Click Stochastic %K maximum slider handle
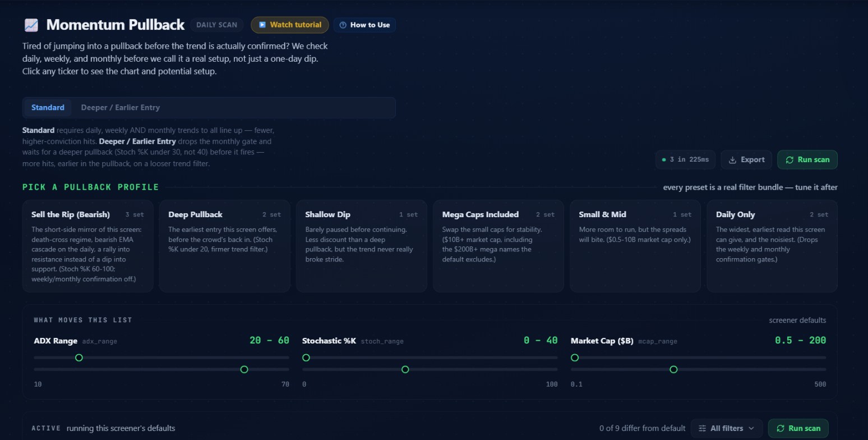Screen dimensions: 868x440 405,369
